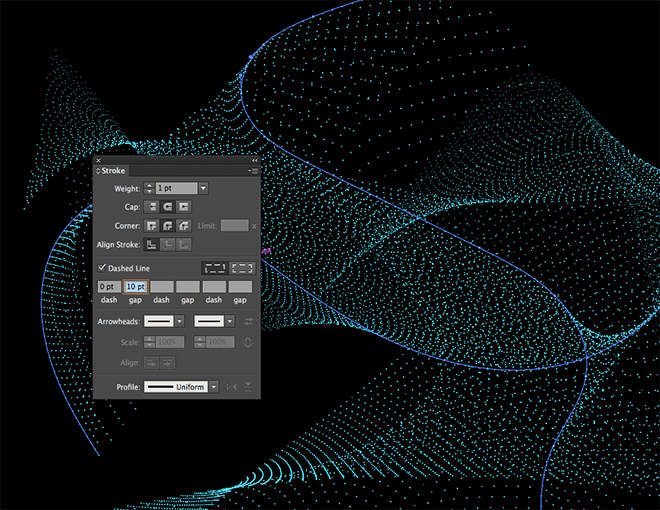Image resolution: width=660 pixels, height=510 pixels.
Task: Click the first dash input field
Action: [x=108, y=287]
